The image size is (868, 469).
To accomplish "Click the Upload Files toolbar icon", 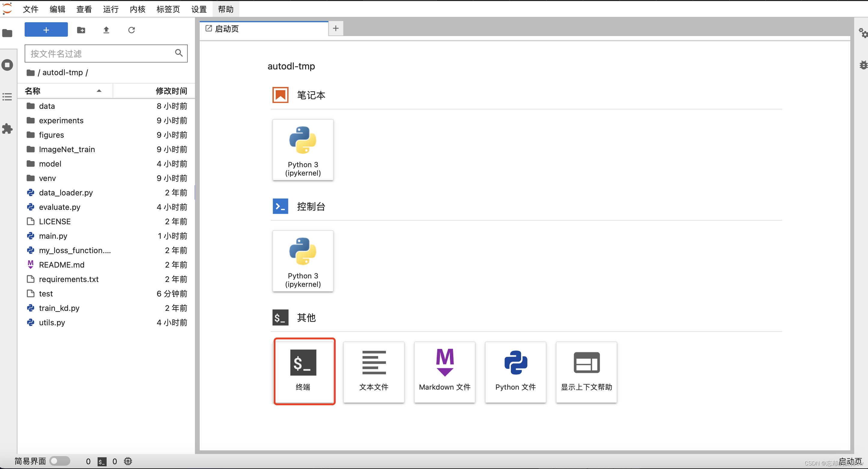I will pos(106,30).
